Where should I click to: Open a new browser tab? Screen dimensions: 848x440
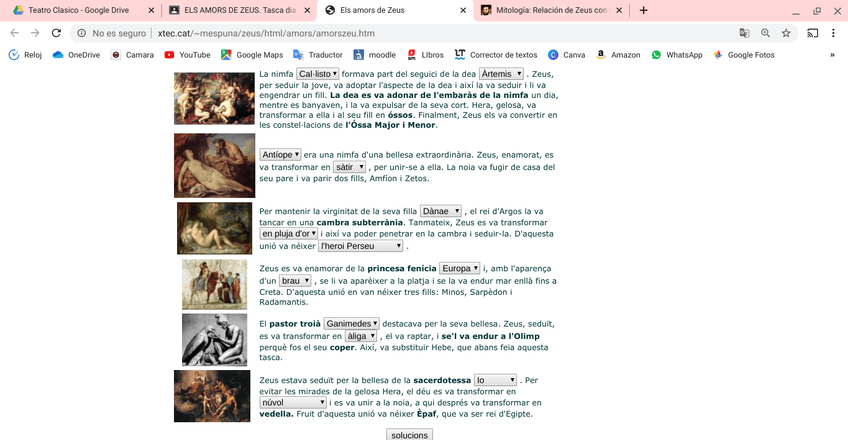coord(643,10)
